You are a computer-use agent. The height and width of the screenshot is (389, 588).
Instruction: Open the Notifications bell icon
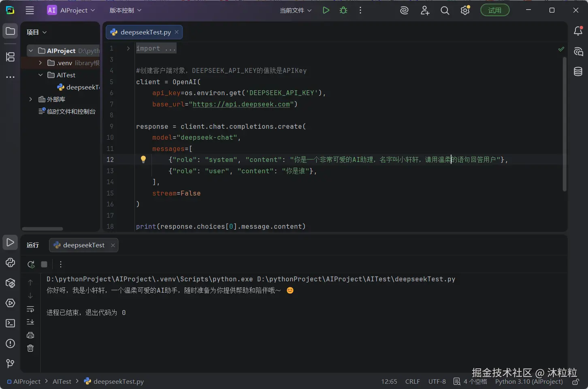(578, 31)
